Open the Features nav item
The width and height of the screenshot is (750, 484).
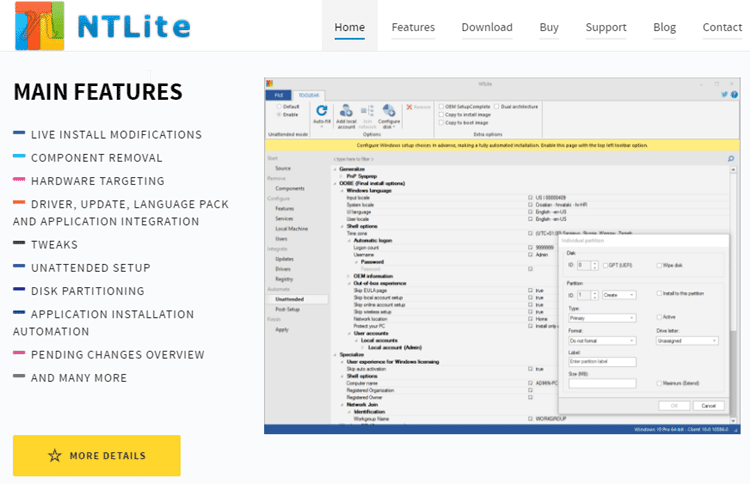pyautogui.click(x=413, y=27)
